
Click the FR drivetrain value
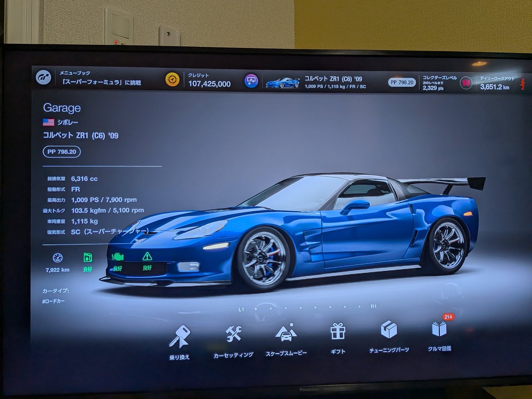[x=75, y=189]
